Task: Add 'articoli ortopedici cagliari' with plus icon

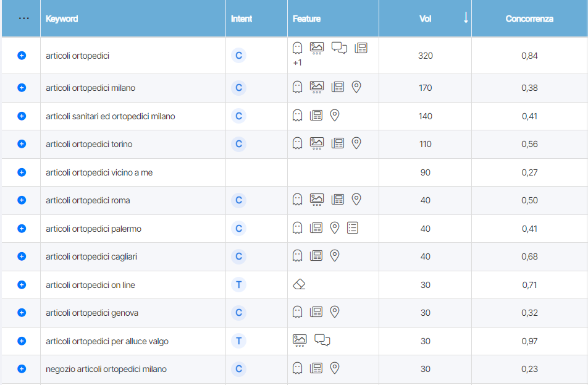Action: click(x=22, y=256)
